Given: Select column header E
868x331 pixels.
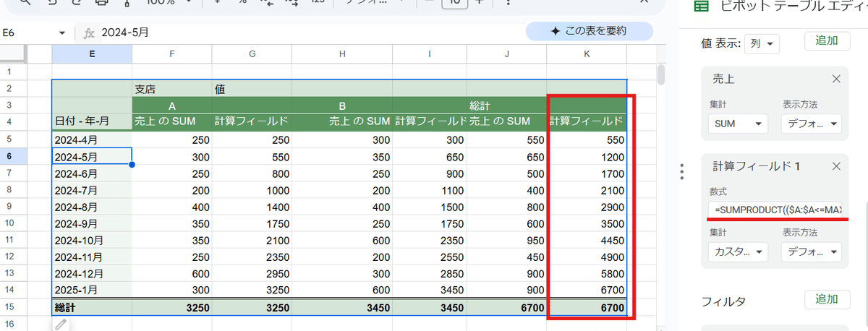Looking at the screenshot, I should (x=92, y=53).
